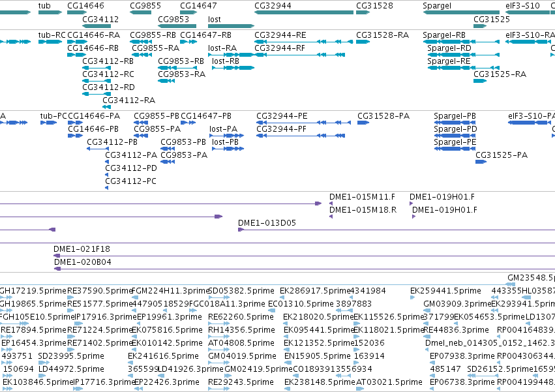Open the CG9855 gene label
Viewport: 555px width, 392px height.
tap(145, 6)
